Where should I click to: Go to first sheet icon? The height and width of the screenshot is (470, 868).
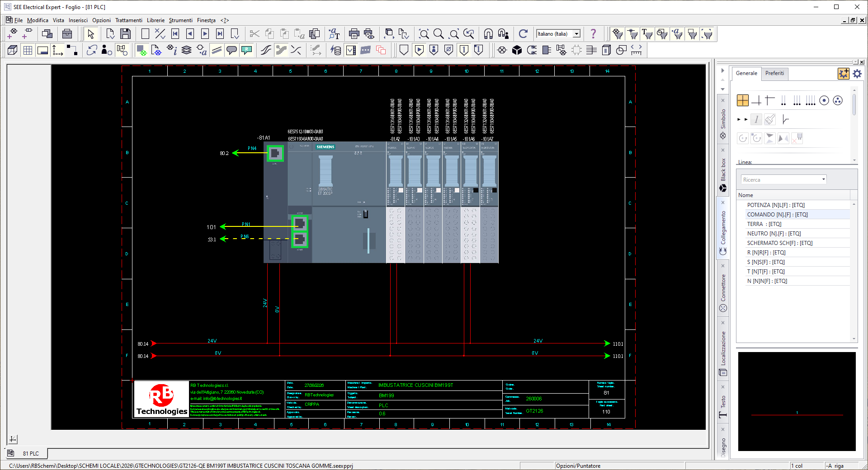tap(175, 34)
